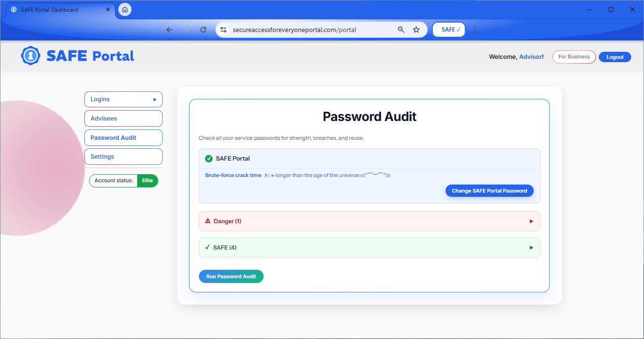Click the green checkmark beside SAFE Portal
The image size is (644, 339).
click(x=209, y=159)
